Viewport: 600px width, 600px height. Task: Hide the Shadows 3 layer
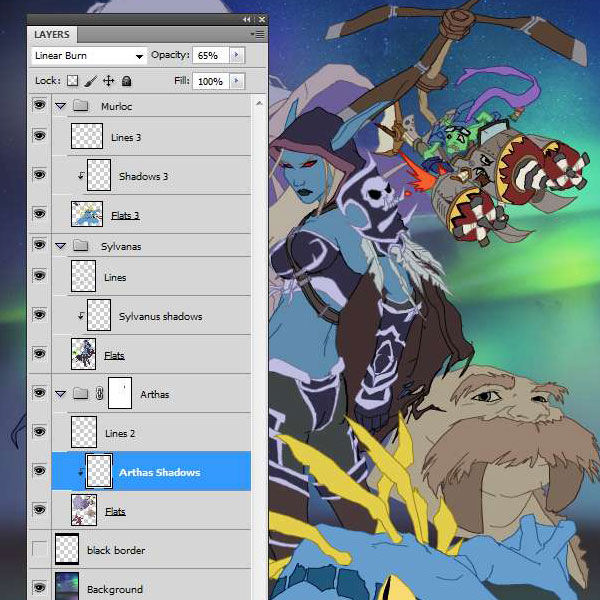(39, 175)
